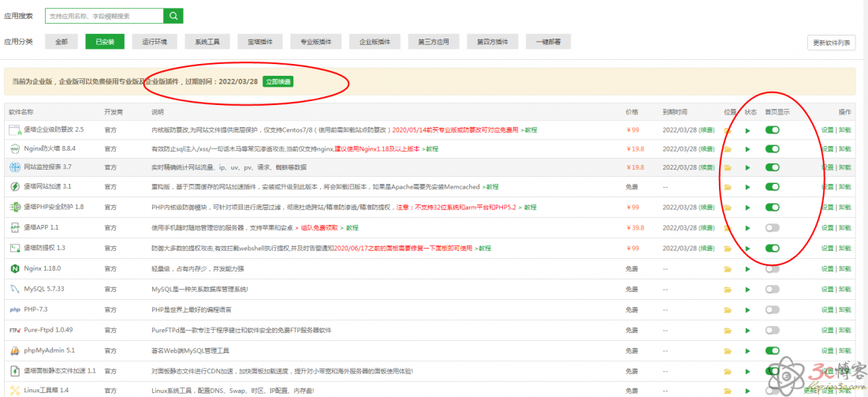Toggle homepage display for 网站监控报表
Screen dimensions: 868x397
(x=773, y=167)
